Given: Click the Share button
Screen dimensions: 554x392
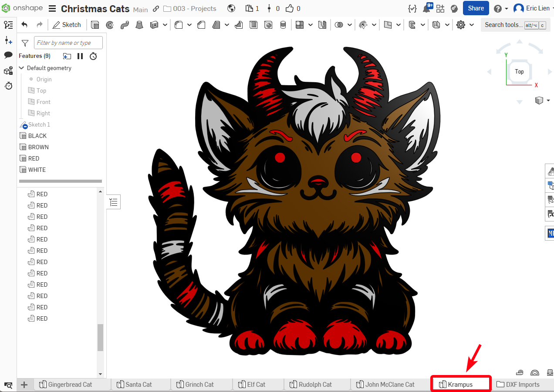Looking at the screenshot, I should pyautogui.click(x=476, y=8).
